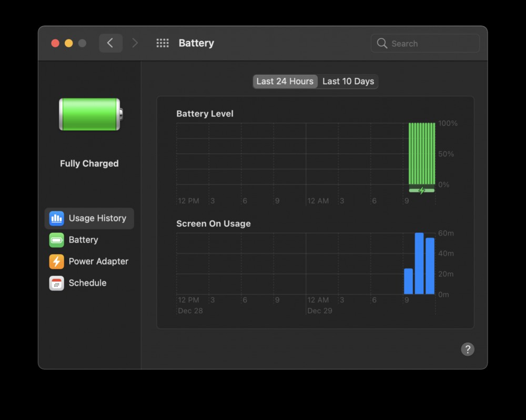Screen dimensions: 526x420
Task: Click the 20m axis label
Action: tap(446, 274)
